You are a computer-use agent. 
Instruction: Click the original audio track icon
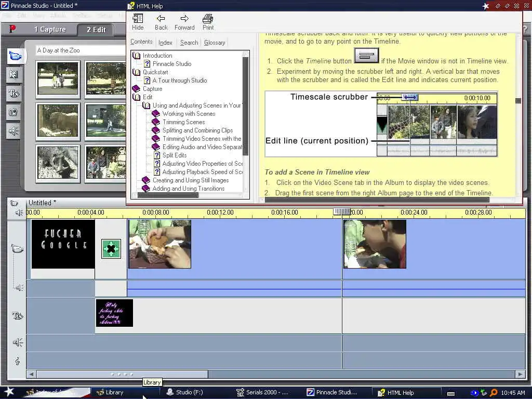point(19,288)
